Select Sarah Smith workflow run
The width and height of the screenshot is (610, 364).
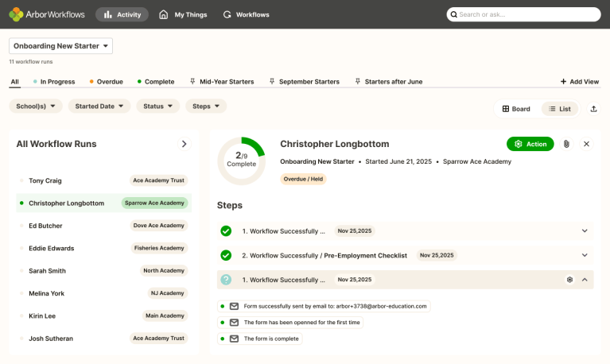104,271
